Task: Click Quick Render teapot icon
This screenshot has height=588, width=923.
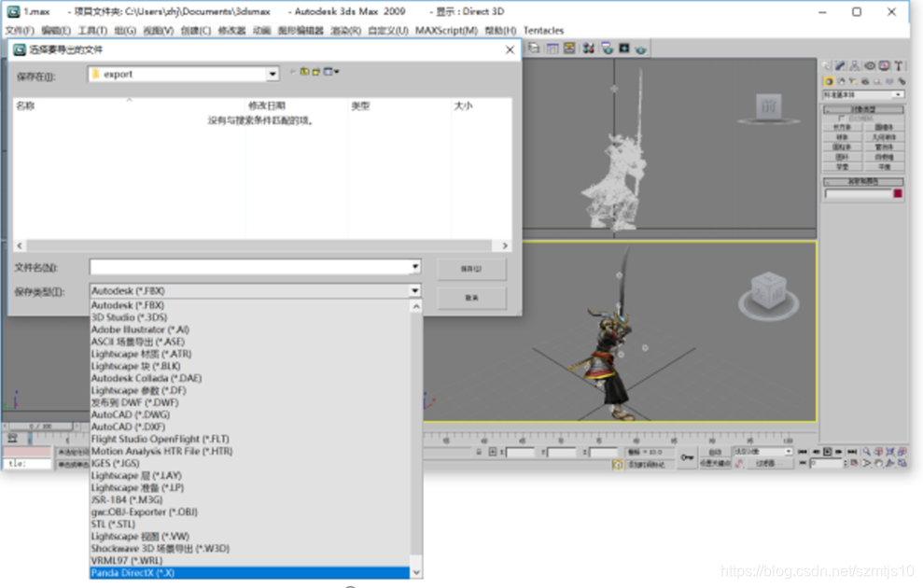Action: [x=641, y=49]
